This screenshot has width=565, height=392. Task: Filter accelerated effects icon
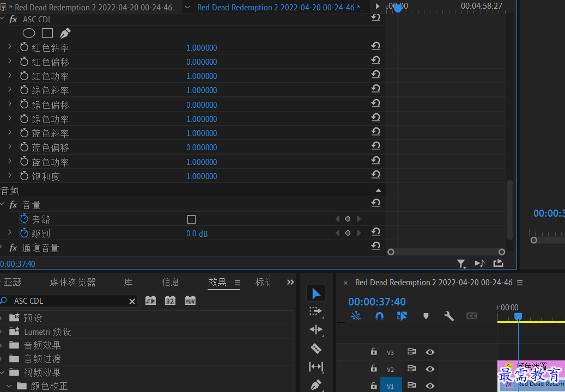pos(150,301)
